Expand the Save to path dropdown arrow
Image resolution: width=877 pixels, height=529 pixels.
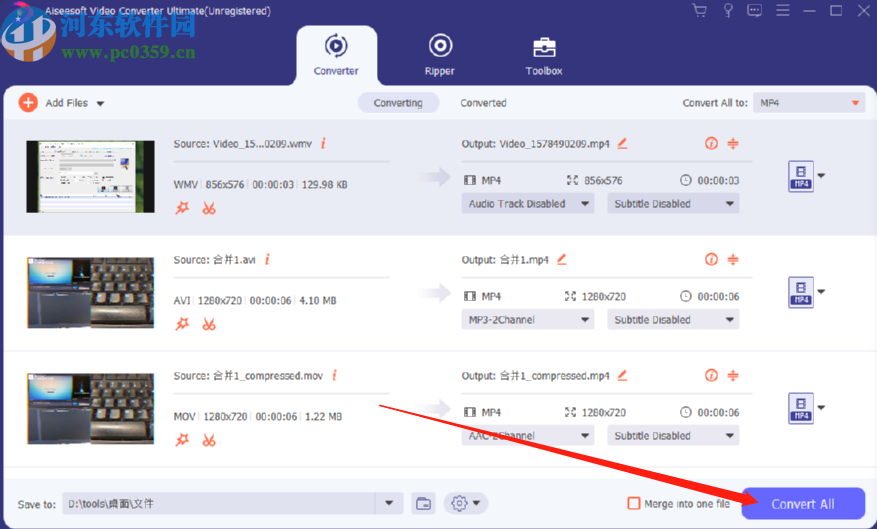(x=389, y=503)
